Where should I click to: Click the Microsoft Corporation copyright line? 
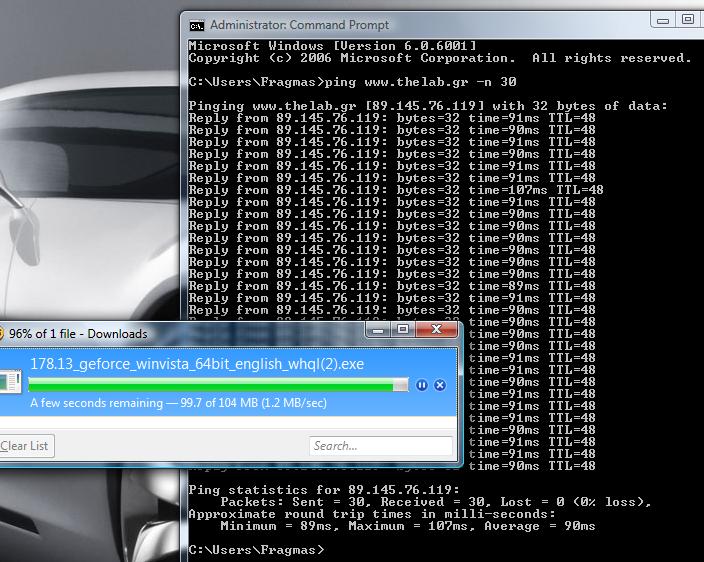pyautogui.click(x=440, y=58)
